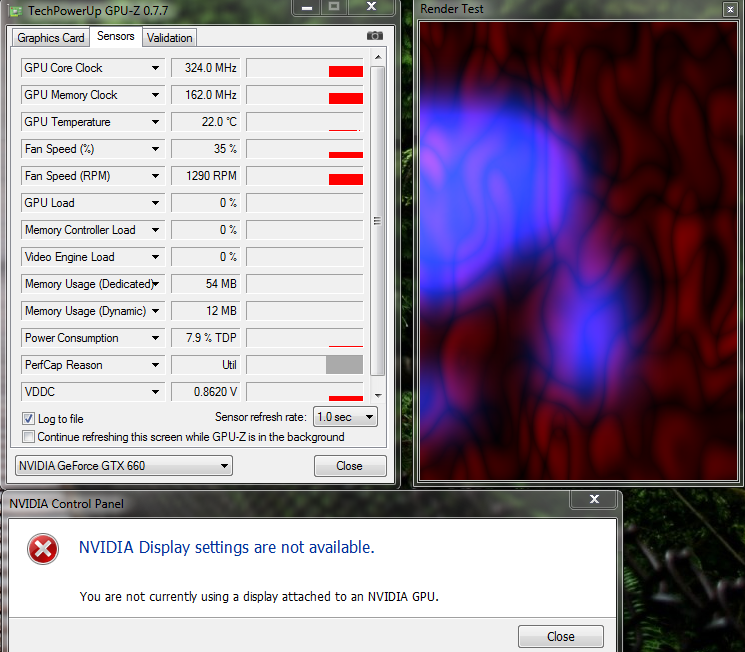This screenshot has width=745, height=652.
Task: Select the Sensors tab
Action: [x=115, y=36]
